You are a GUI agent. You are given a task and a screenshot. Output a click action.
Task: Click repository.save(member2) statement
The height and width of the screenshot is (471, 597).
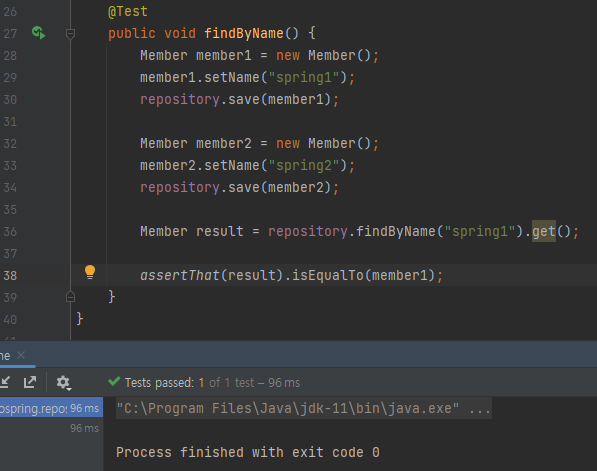click(239, 188)
